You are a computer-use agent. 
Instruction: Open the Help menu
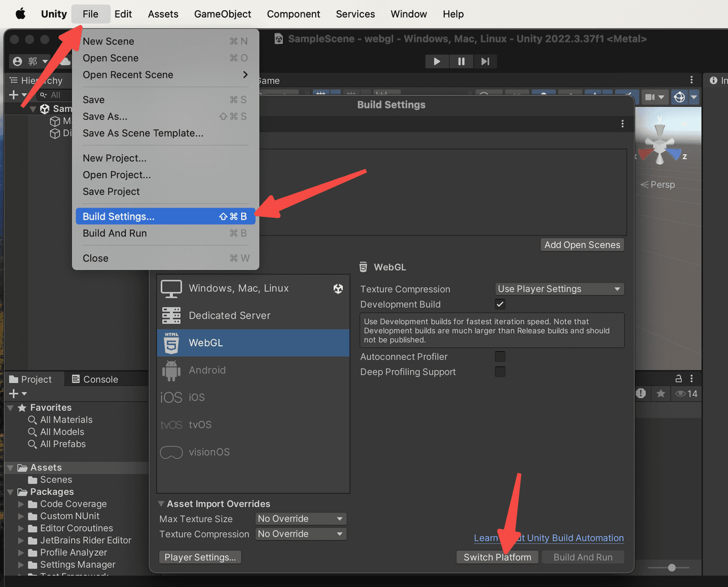point(453,14)
